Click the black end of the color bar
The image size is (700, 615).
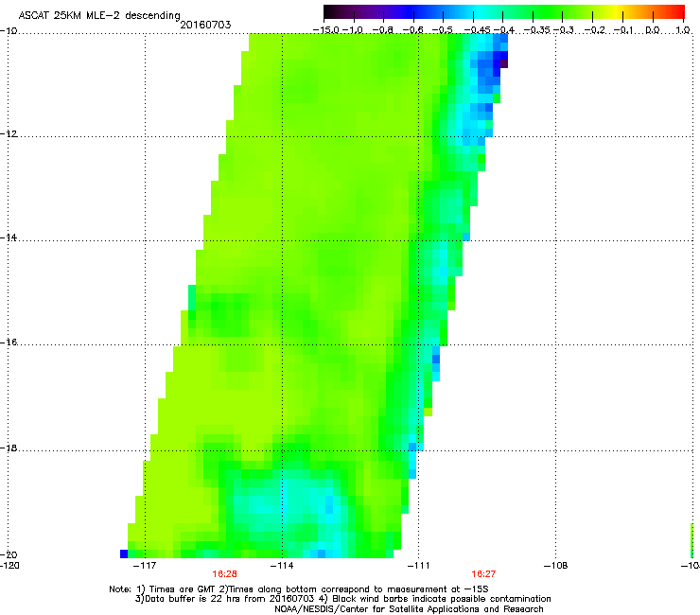[x=329, y=12]
